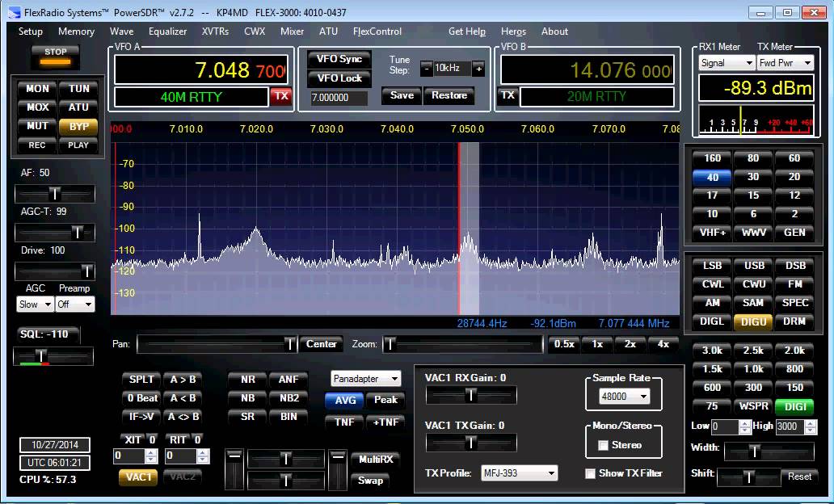Enable the ANF notch filter button
The height and width of the screenshot is (504, 834).
click(289, 380)
